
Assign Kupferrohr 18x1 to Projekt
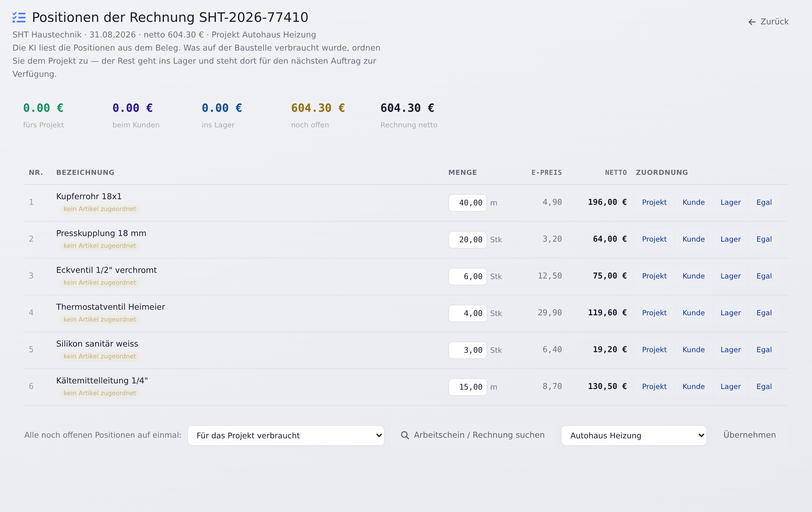click(654, 203)
